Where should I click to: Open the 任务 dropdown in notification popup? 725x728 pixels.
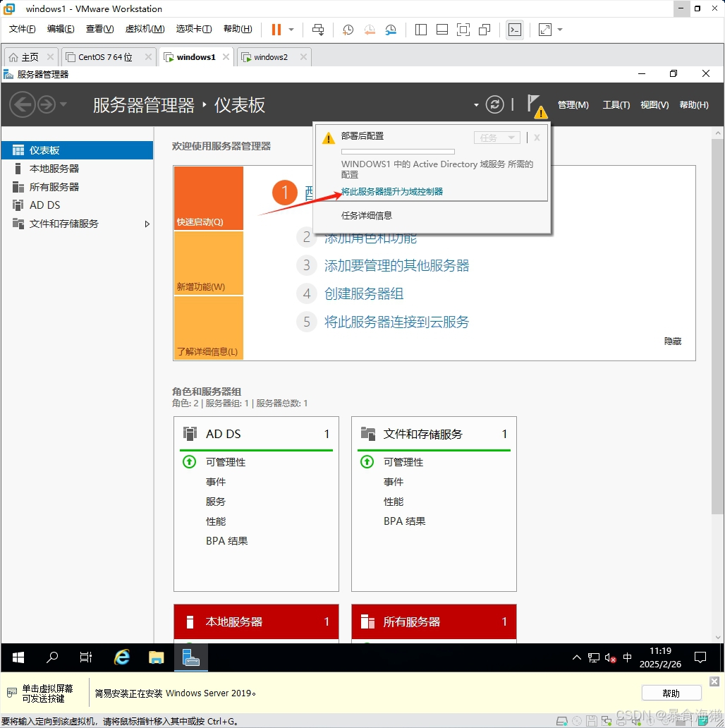[x=496, y=138]
